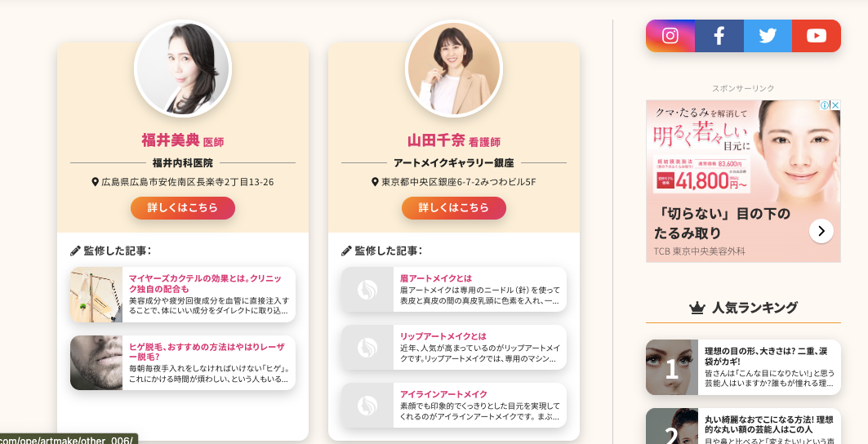Screen dimensions: 868x444
Task: Click 福井美典 doctor profile photo
Action: tap(183, 69)
